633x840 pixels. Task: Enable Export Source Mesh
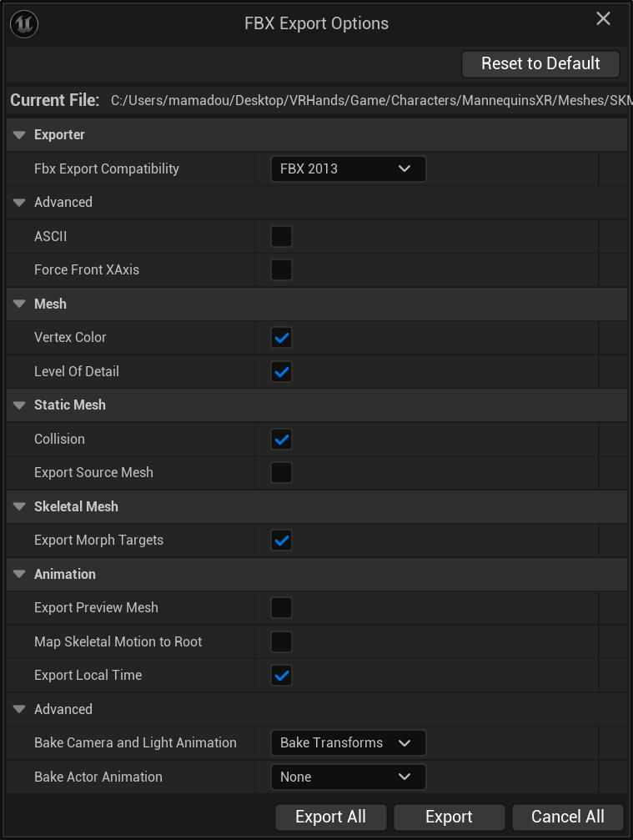[281, 473]
